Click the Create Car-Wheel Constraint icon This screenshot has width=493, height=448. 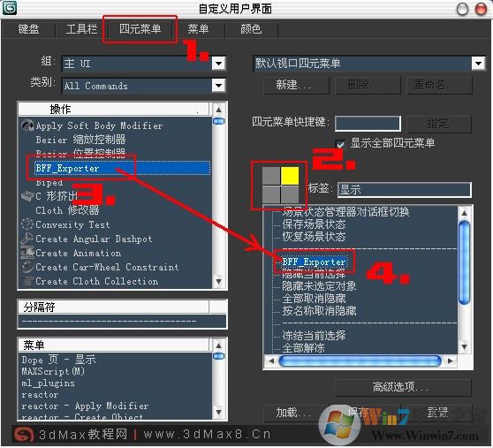(27, 267)
